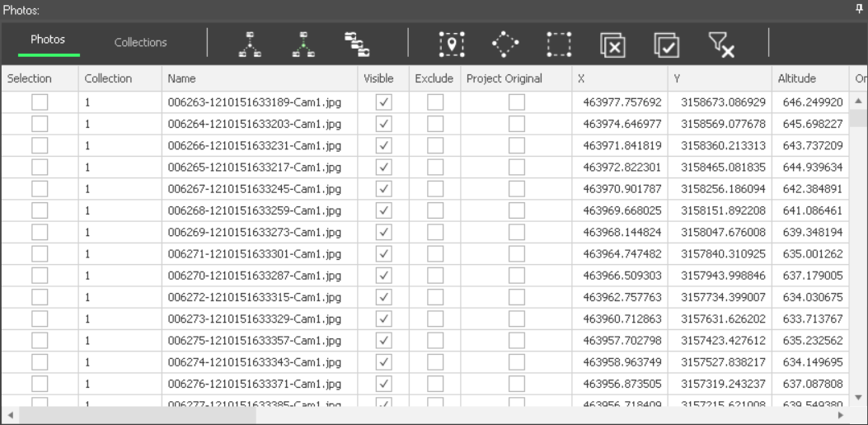Image resolution: width=868 pixels, height=425 pixels.
Task: Click X value 463964.747482
Action: pyautogui.click(x=622, y=254)
